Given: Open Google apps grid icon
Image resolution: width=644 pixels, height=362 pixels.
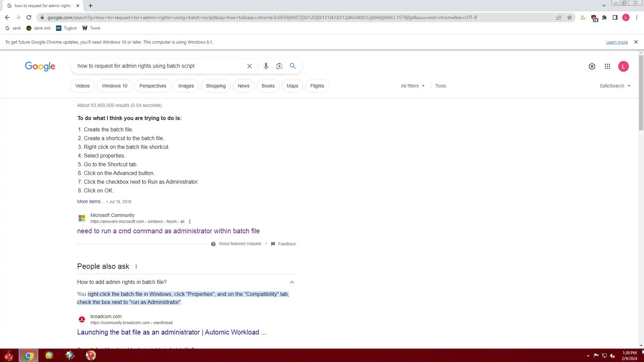Looking at the screenshot, I should pos(607,66).
